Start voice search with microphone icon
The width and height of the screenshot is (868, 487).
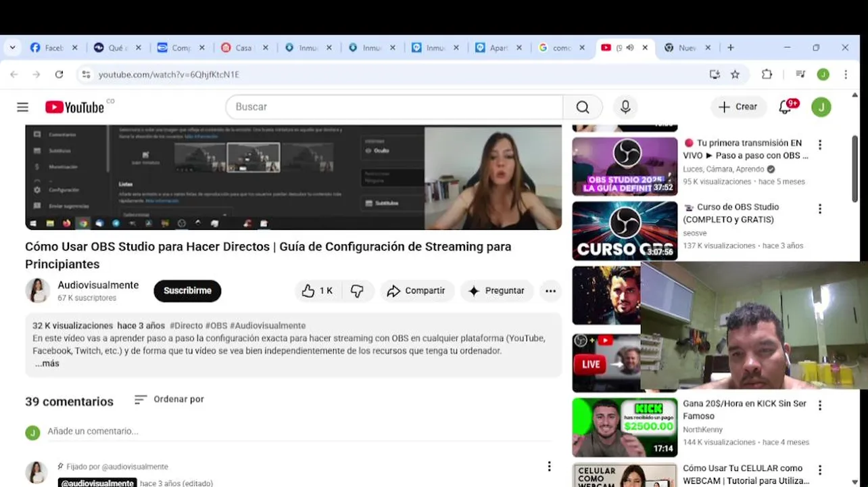[625, 107]
